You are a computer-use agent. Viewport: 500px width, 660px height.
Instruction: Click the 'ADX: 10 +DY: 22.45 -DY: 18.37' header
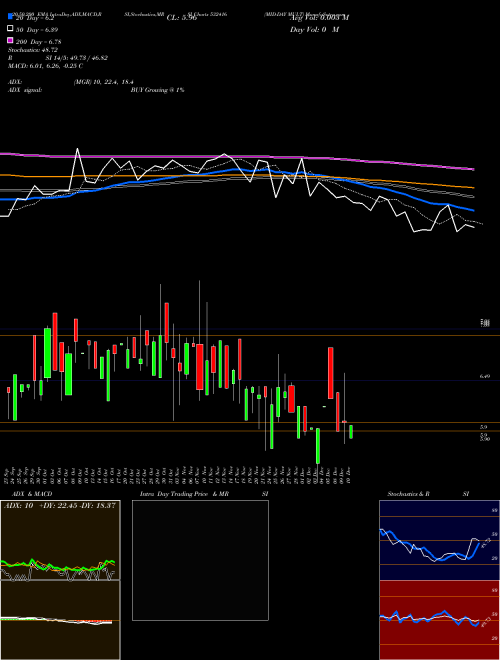59,505
